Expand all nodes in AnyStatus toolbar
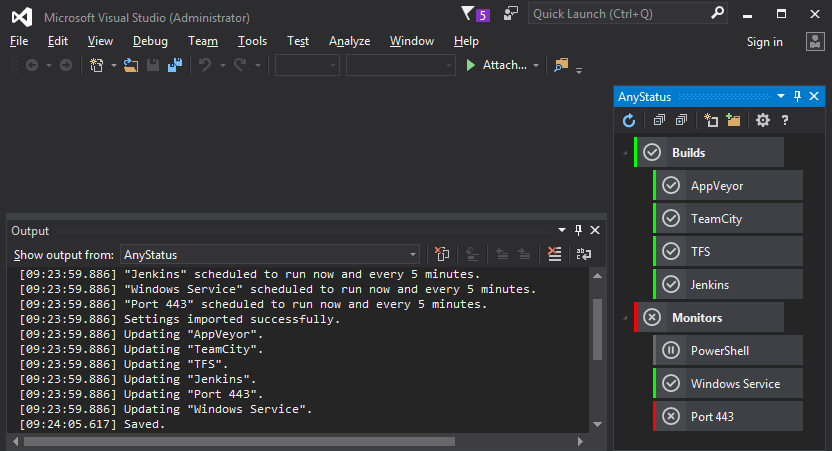 click(681, 120)
